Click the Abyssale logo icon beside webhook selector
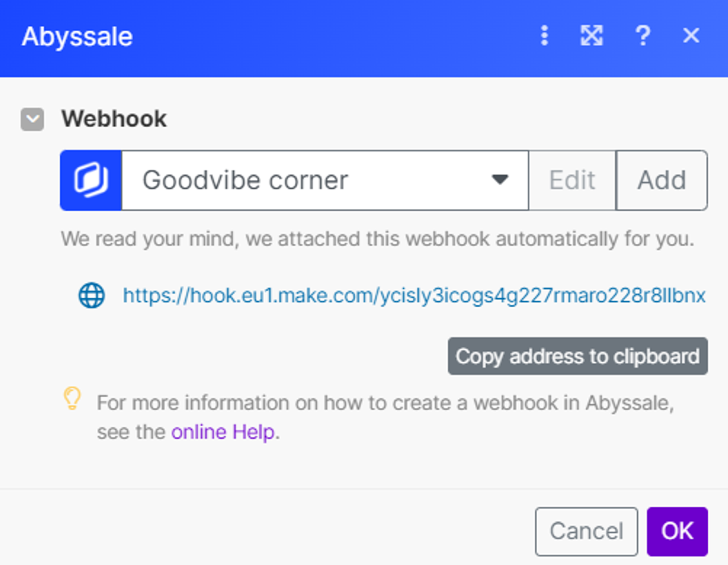728x565 pixels. [x=91, y=180]
